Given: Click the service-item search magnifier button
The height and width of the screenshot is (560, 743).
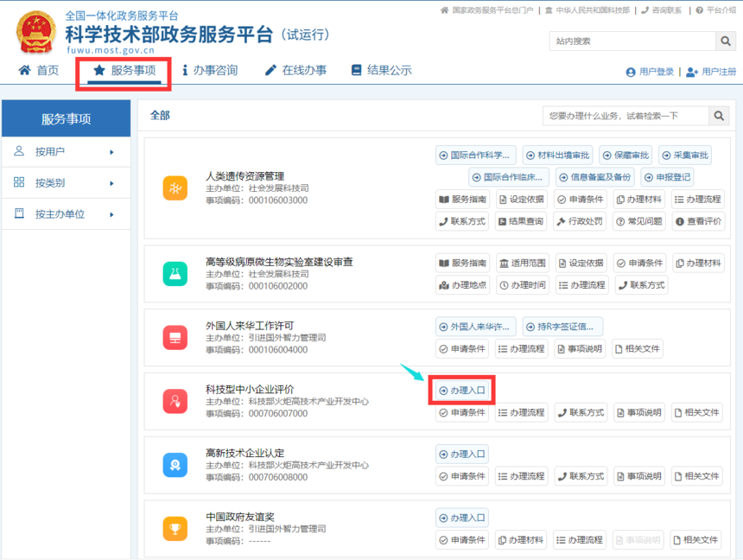Looking at the screenshot, I should point(719,116).
